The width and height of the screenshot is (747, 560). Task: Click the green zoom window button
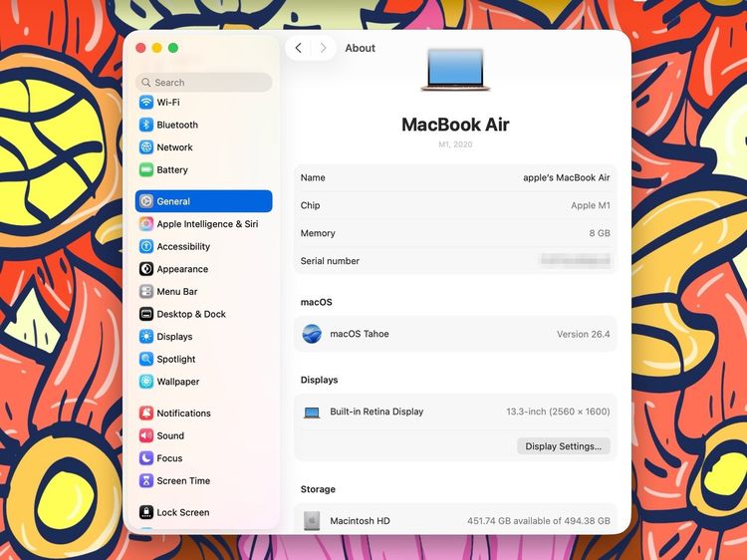(173, 48)
